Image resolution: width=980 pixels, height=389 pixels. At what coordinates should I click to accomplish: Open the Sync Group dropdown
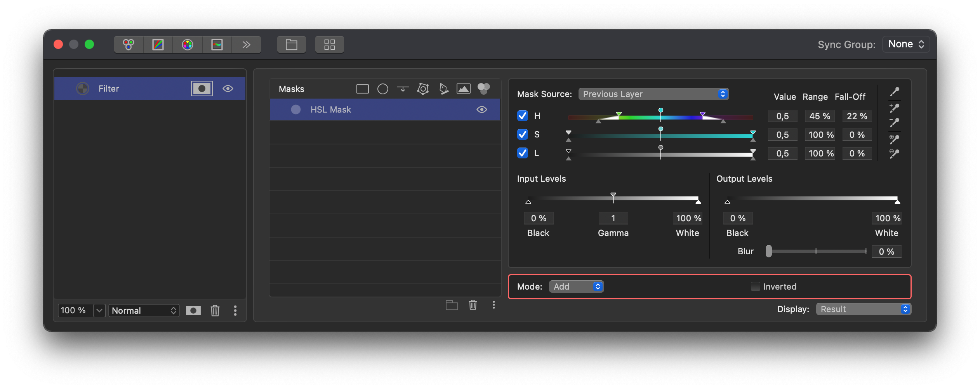(x=906, y=44)
